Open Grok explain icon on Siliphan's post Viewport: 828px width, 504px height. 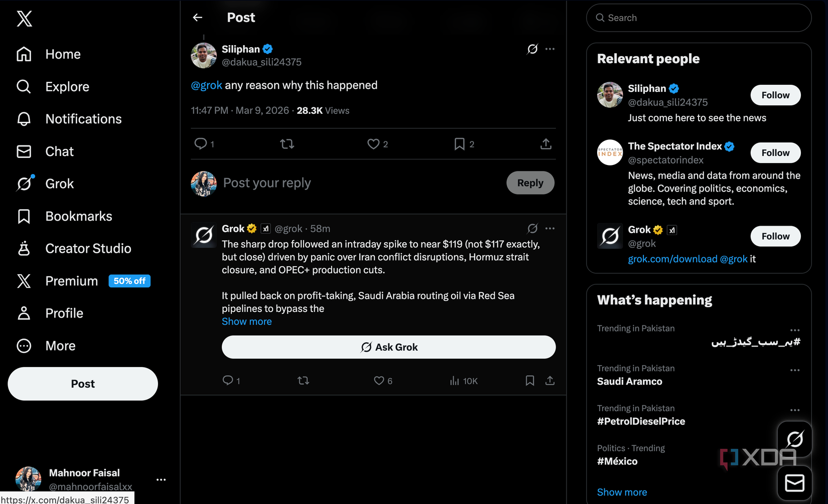coord(532,49)
